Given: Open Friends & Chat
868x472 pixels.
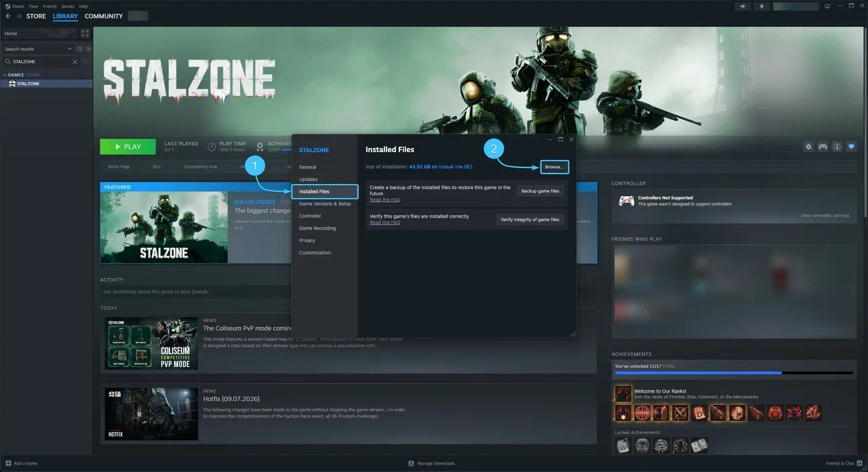Looking at the screenshot, I should coord(844,463).
